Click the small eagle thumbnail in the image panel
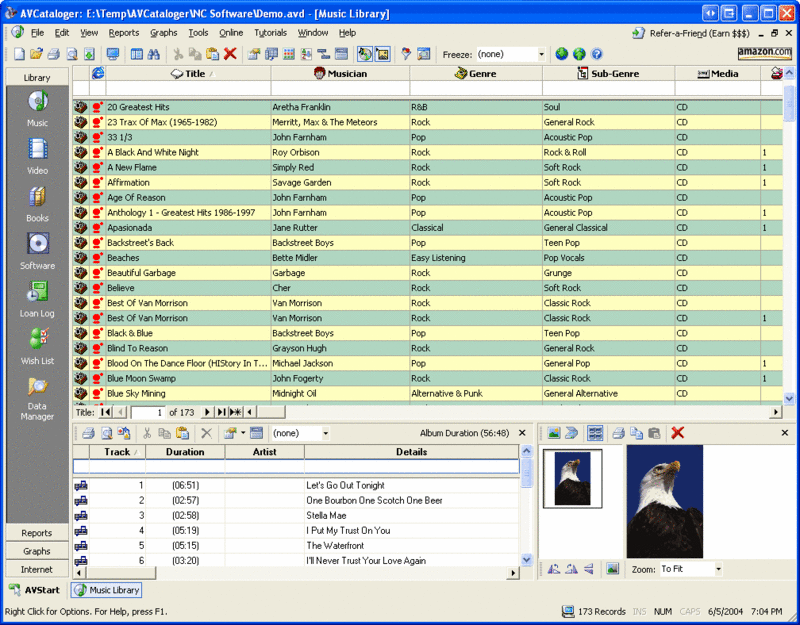Image resolution: width=800 pixels, height=625 pixels. point(573,481)
